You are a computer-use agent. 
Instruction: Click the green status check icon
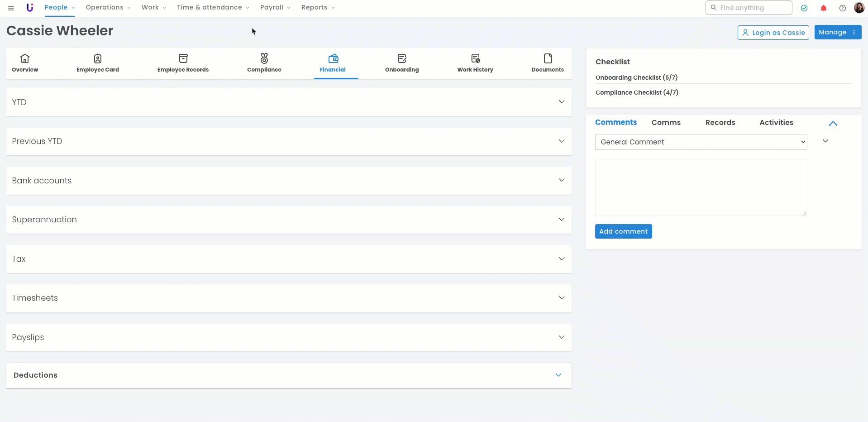[x=804, y=8]
